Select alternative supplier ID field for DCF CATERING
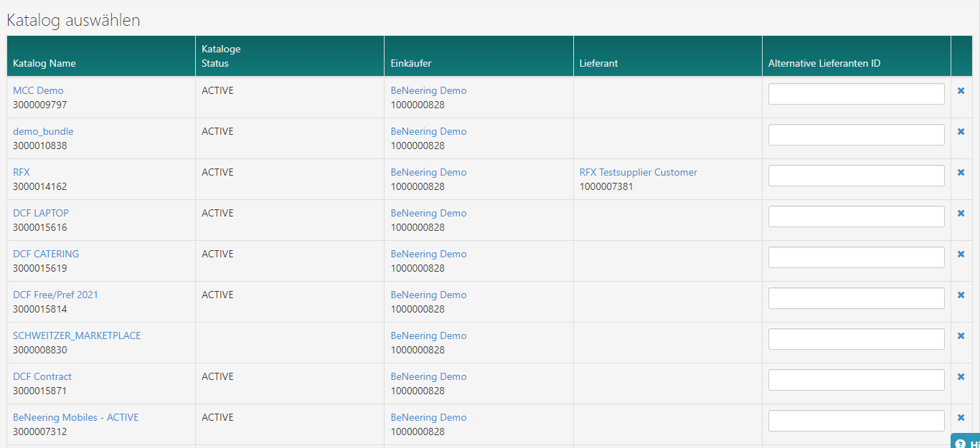 coord(856,257)
